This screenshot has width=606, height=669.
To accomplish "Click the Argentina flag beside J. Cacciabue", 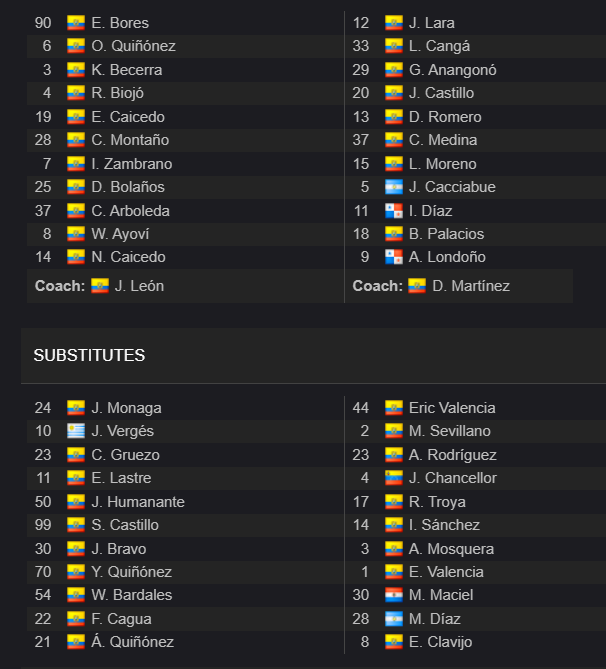I will pos(393,187).
